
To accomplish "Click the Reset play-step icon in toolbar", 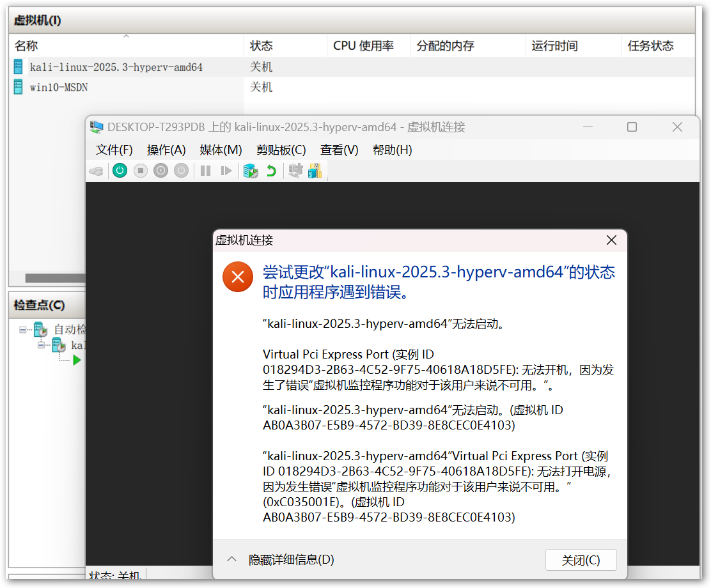I will coord(226,171).
